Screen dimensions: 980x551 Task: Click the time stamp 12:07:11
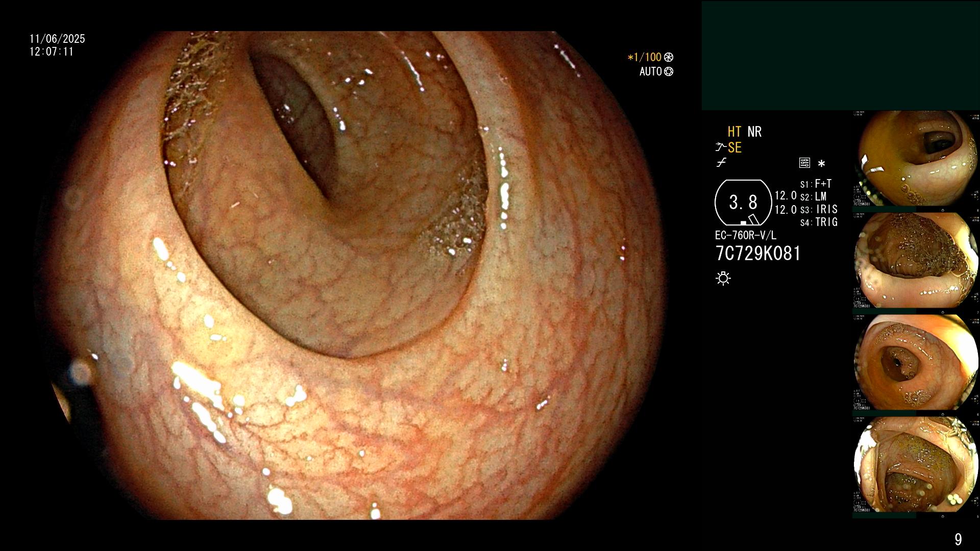52,52
